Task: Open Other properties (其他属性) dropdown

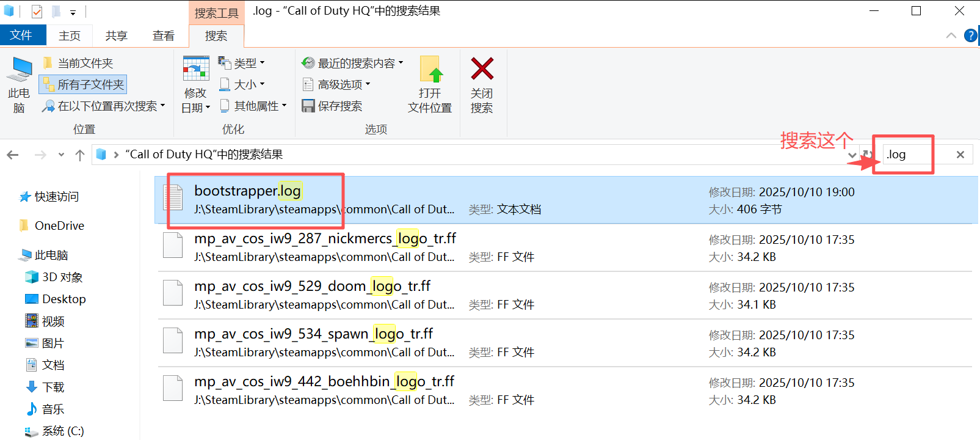Action: pyautogui.click(x=253, y=106)
